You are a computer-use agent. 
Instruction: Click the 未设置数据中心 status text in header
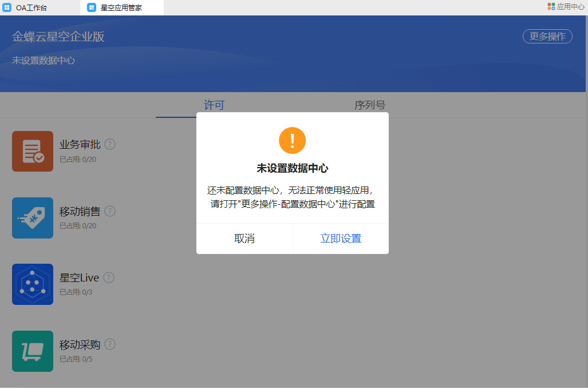[x=44, y=60]
